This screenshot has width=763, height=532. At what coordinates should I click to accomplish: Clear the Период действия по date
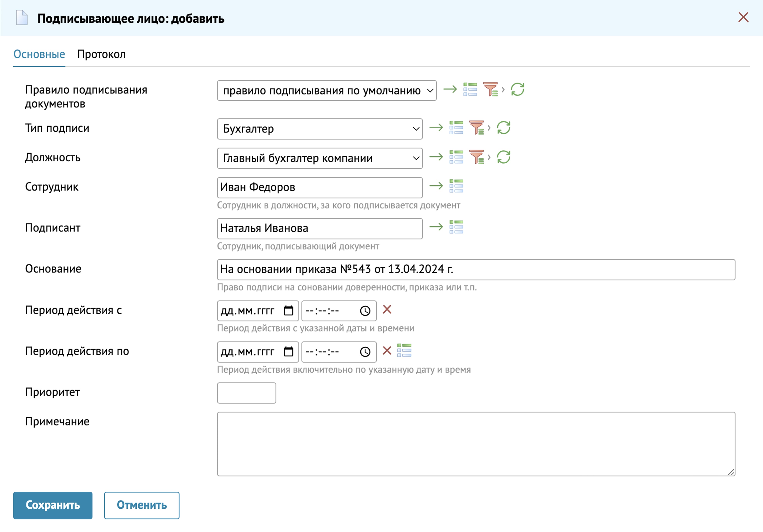click(x=387, y=350)
